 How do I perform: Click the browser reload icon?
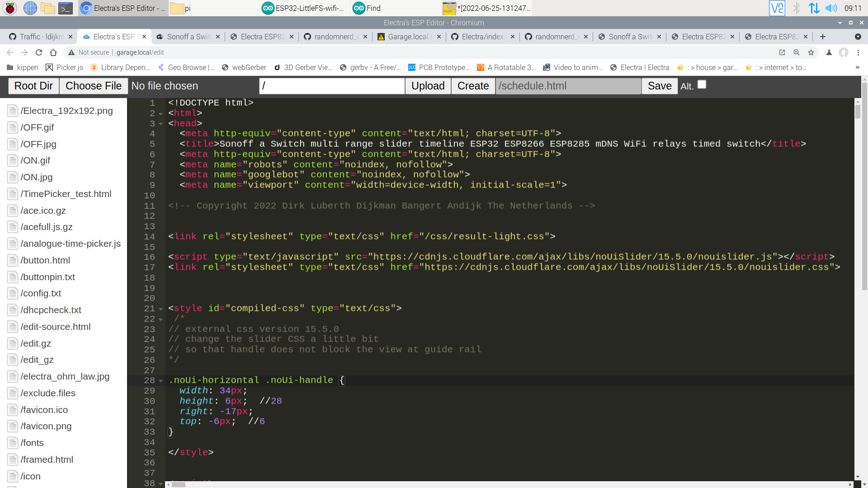click(39, 52)
